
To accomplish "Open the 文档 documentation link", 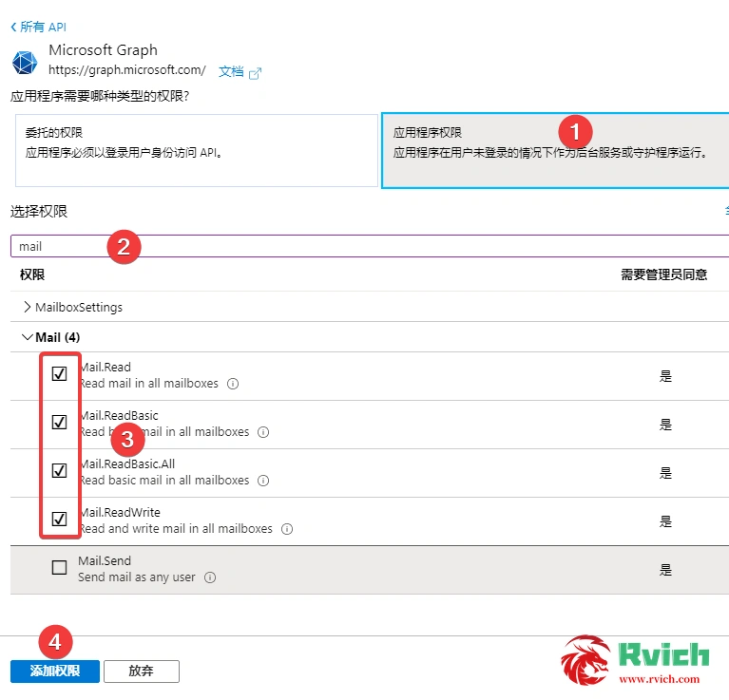I will point(231,71).
